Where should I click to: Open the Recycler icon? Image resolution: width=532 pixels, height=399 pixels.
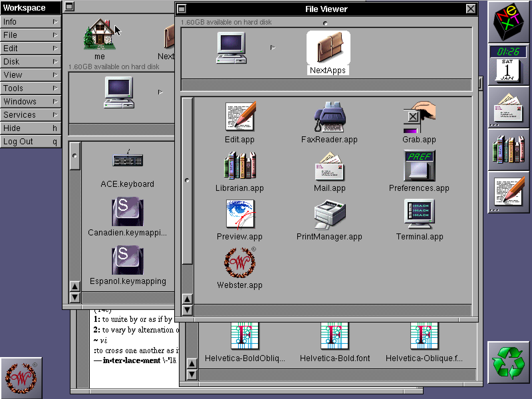[x=508, y=362]
